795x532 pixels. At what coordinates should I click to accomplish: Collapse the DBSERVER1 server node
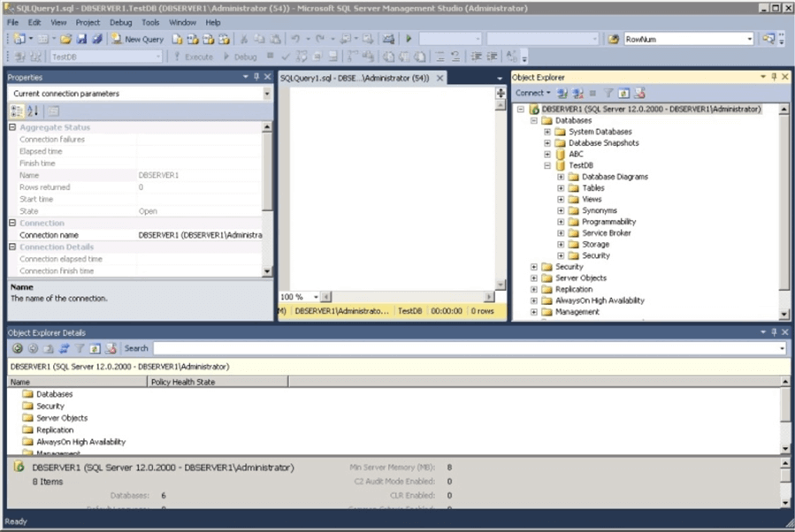coord(521,109)
